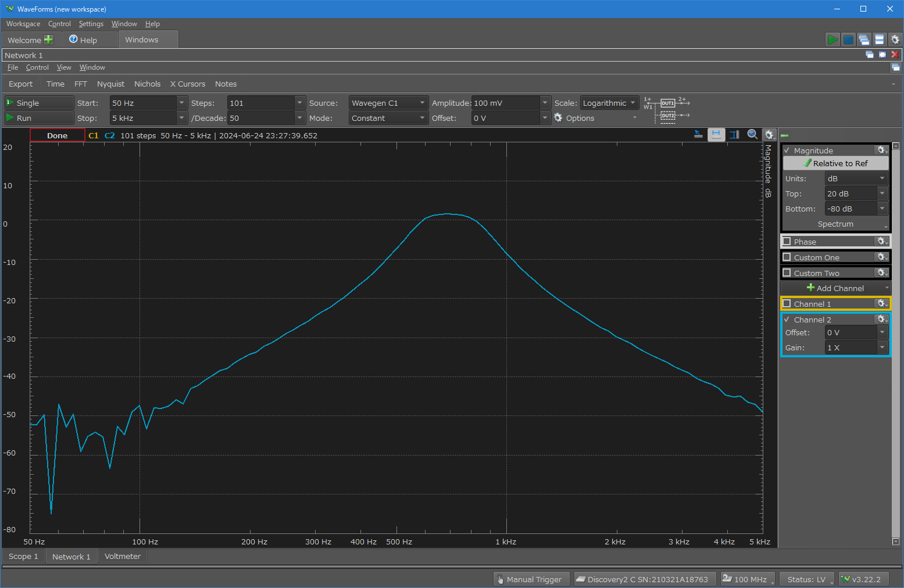Toggle Relative to Ref button

click(x=835, y=163)
